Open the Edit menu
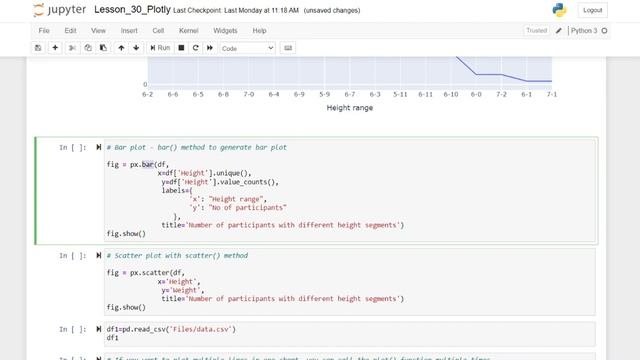Image resolution: width=640 pixels, height=360 pixels. point(70,31)
